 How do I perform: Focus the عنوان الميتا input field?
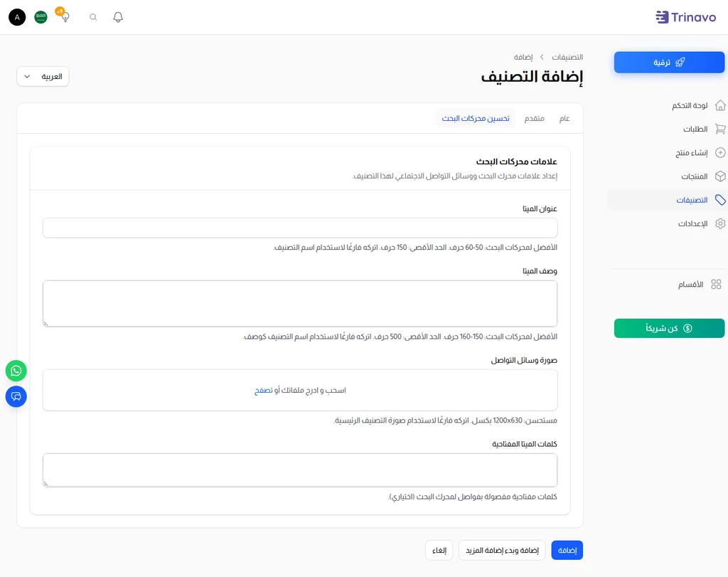300,228
